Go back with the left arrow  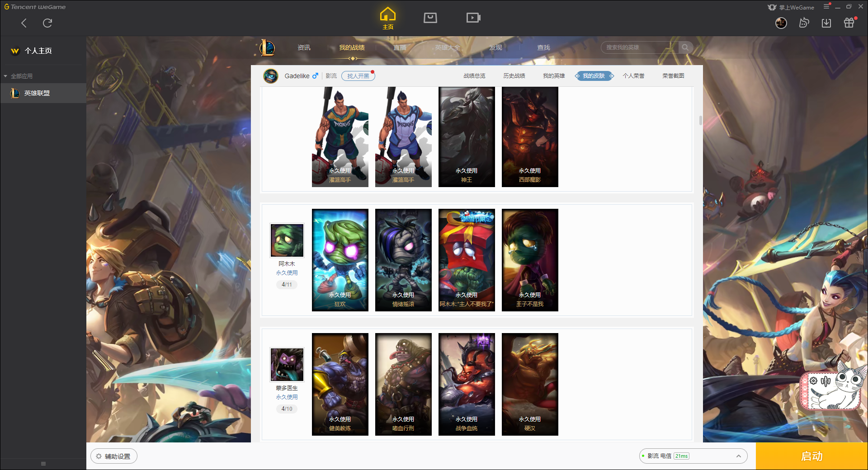[x=24, y=23]
